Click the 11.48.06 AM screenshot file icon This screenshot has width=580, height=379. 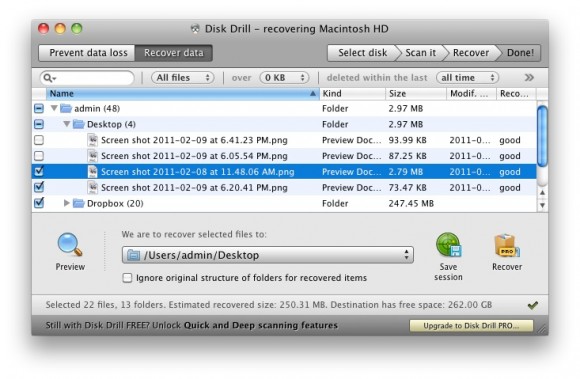tap(93, 172)
